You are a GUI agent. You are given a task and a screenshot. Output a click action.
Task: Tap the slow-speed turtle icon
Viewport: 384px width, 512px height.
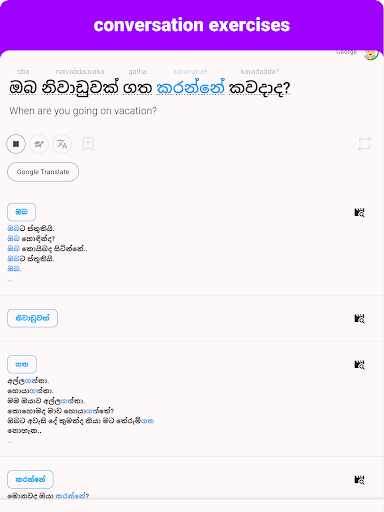[x=39, y=144]
